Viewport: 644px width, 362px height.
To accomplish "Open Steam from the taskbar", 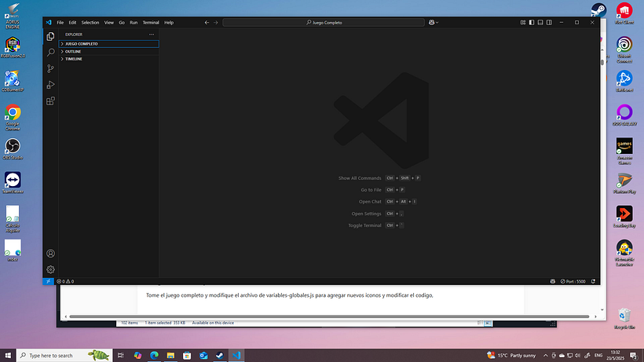I will (x=220, y=356).
